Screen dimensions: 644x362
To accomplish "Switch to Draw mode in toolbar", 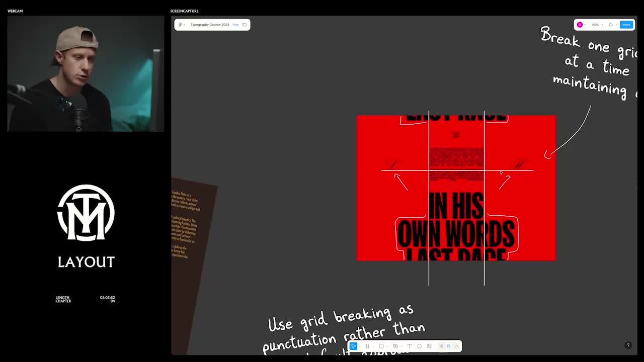I will point(441,346).
